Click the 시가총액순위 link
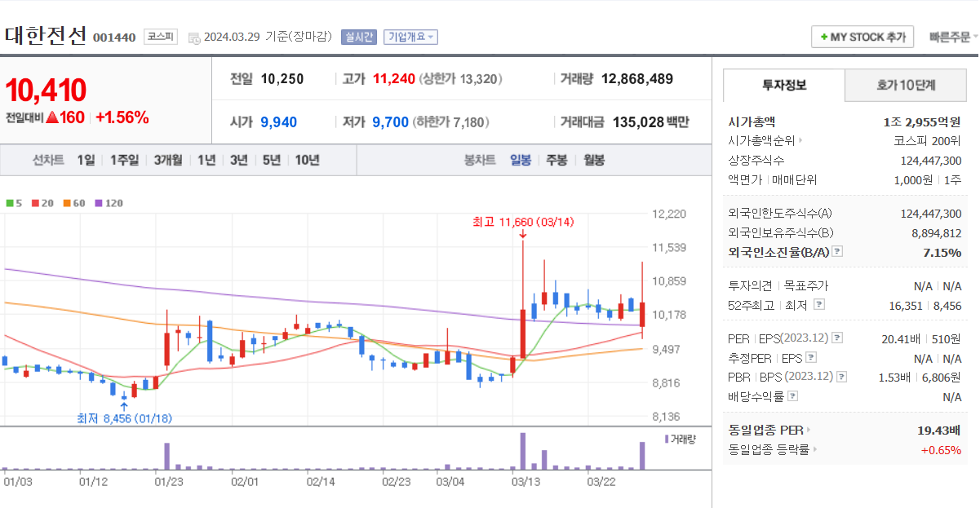 pyautogui.click(x=761, y=141)
